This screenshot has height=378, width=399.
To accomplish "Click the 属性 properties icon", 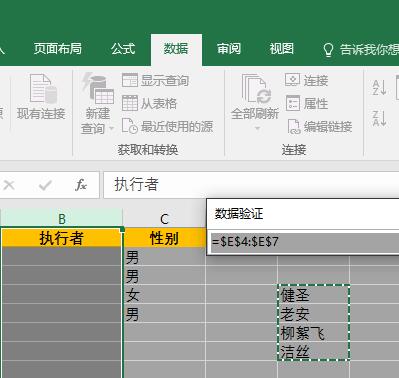I will point(293,103).
